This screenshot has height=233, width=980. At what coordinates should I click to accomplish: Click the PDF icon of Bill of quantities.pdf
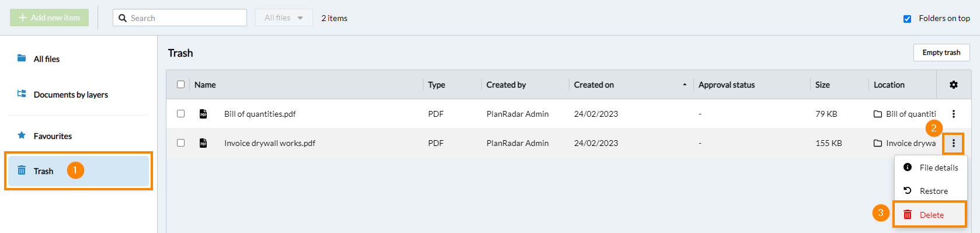tap(203, 114)
